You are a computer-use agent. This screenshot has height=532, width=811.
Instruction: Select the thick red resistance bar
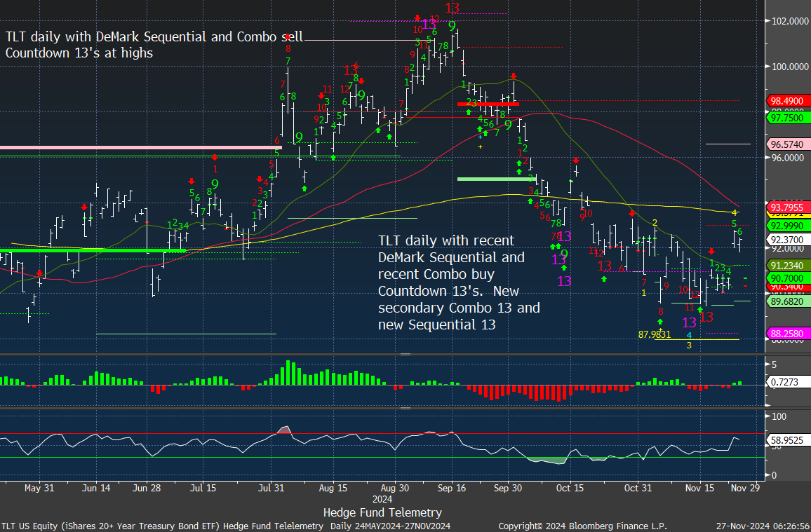click(x=488, y=104)
